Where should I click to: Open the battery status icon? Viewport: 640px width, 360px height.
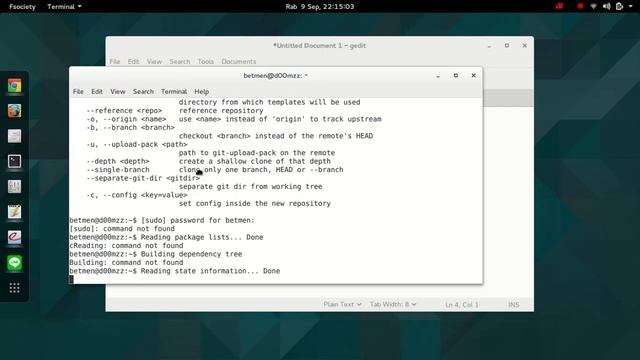[620, 7]
